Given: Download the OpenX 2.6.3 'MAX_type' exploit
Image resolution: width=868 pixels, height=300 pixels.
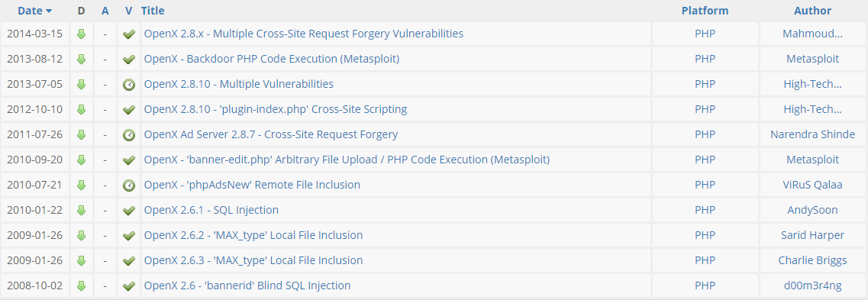Looking at the screenshot, I should pos(82,261).
